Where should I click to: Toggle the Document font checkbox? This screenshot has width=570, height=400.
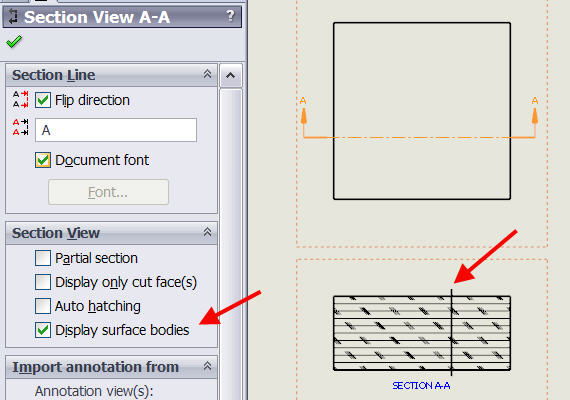click(43, 160)
